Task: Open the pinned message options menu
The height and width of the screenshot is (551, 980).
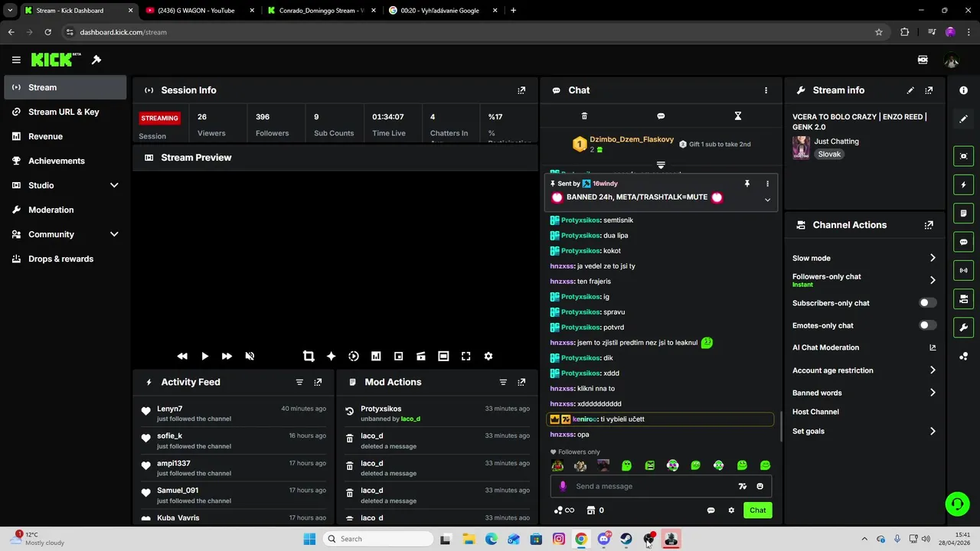Action: [767, 184]
